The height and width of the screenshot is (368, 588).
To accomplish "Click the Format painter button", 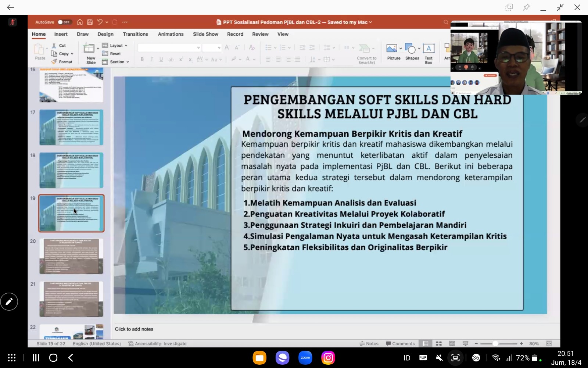I will 62,62.
